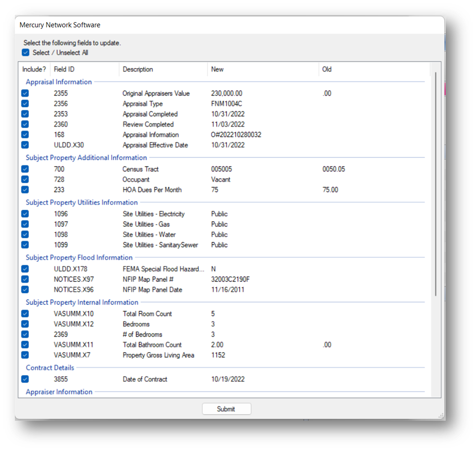The width and height of the screenshot is (476, 451).
Task: Click the Old column header
Action: 327,69
